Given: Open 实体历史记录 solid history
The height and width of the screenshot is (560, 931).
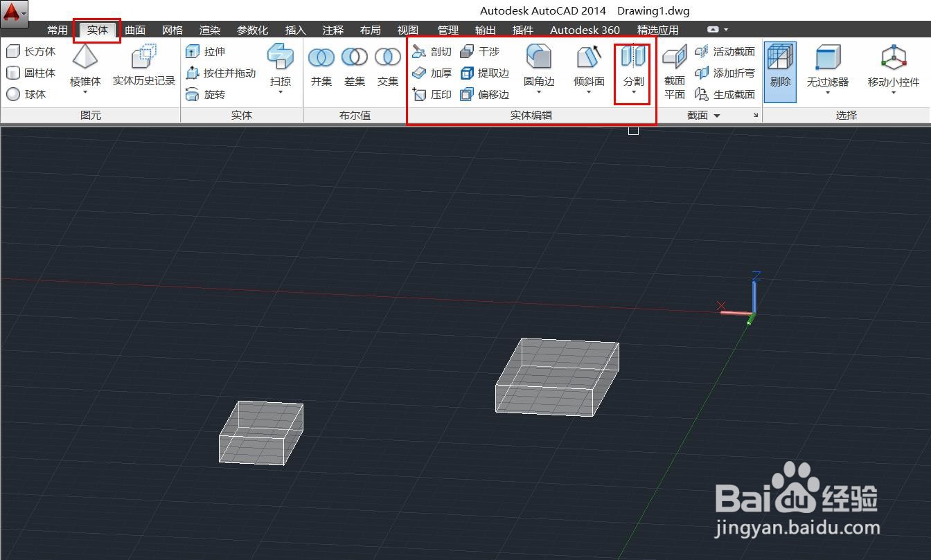Looking at the screenshot, I should click(144, 65).
